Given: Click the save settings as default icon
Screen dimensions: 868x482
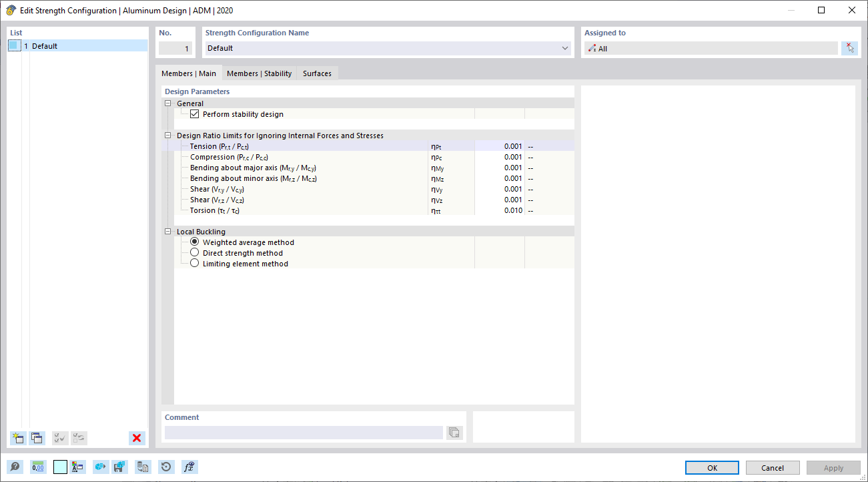Looking at the screenshot, I should click(120, 467).
